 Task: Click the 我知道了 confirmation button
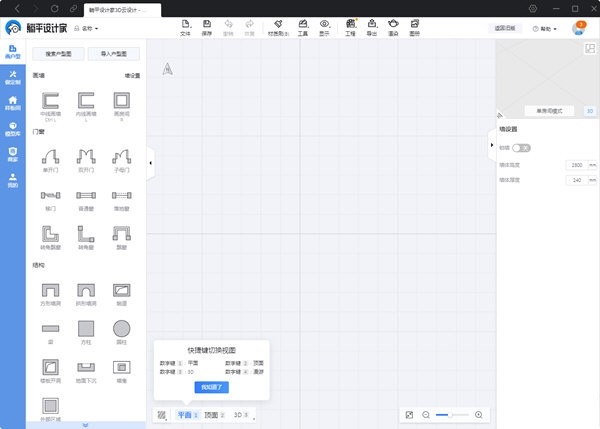point(211,386)
